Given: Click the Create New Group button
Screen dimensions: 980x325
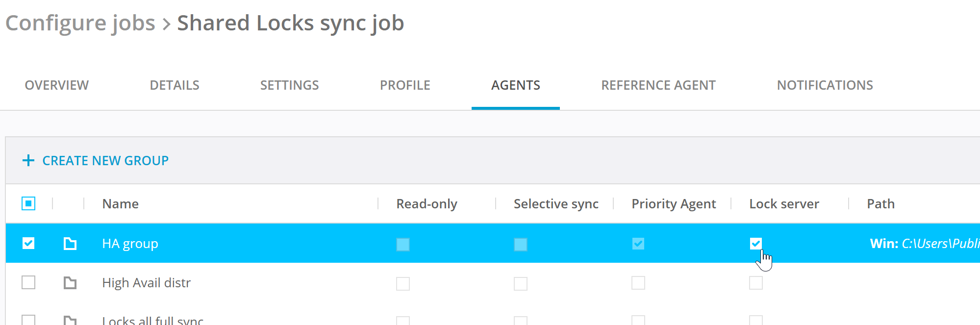Looking at the screenshot, I should coord(105,161).
